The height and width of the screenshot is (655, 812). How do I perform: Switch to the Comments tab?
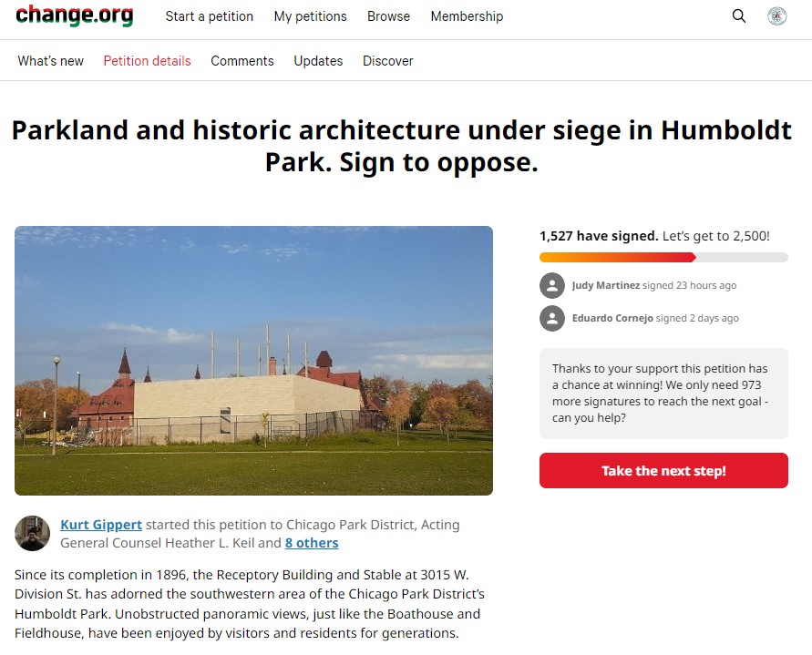[242, 61]
